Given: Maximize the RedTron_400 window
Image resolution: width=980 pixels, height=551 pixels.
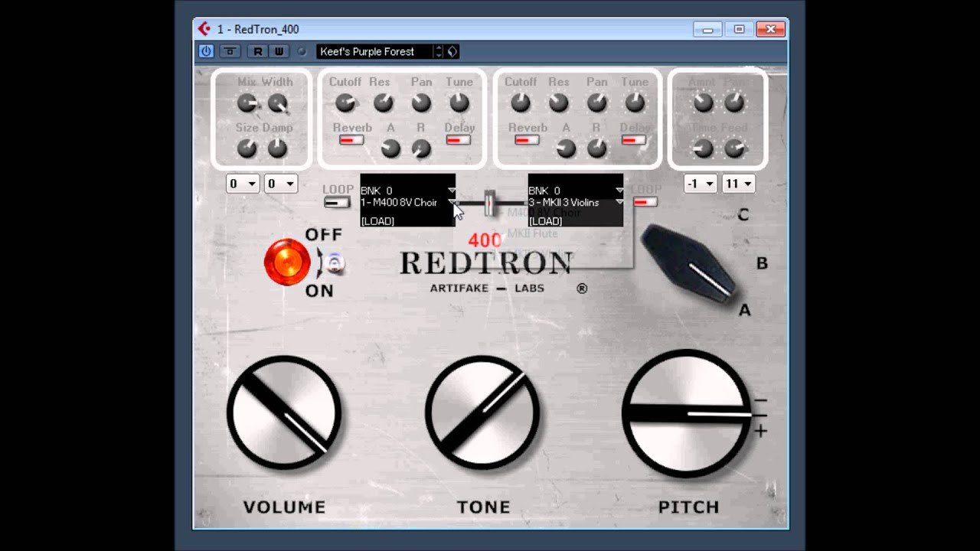Looking at the screenshot, I should (x=739, y=29).
